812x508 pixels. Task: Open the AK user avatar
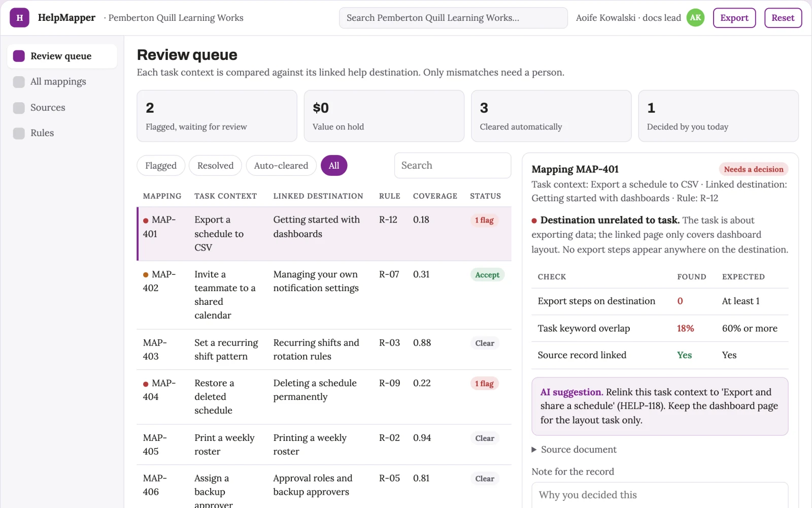pos(695,18)
